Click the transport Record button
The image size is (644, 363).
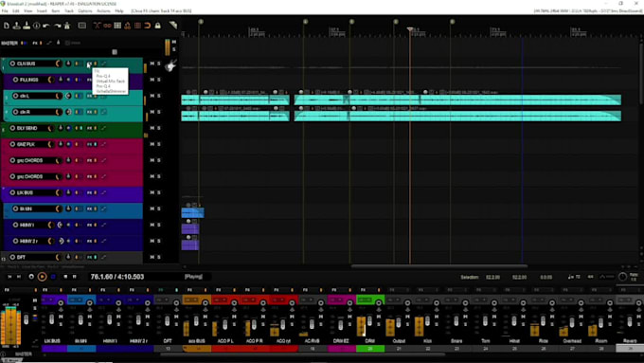[x=31, y=277]
